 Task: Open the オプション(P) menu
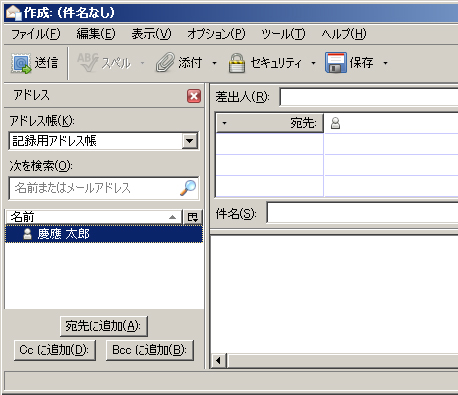(x=216, y=34)
